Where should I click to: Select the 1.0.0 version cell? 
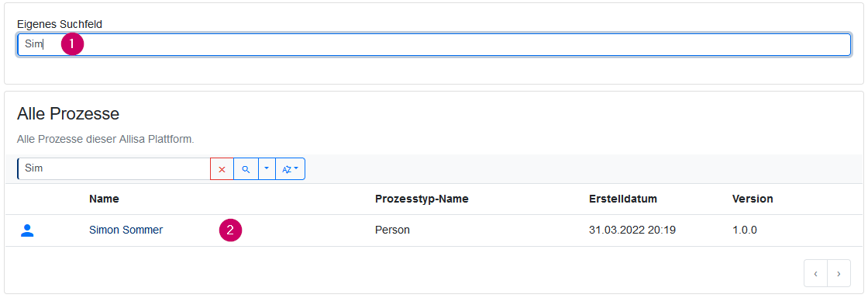pos(744,230)
